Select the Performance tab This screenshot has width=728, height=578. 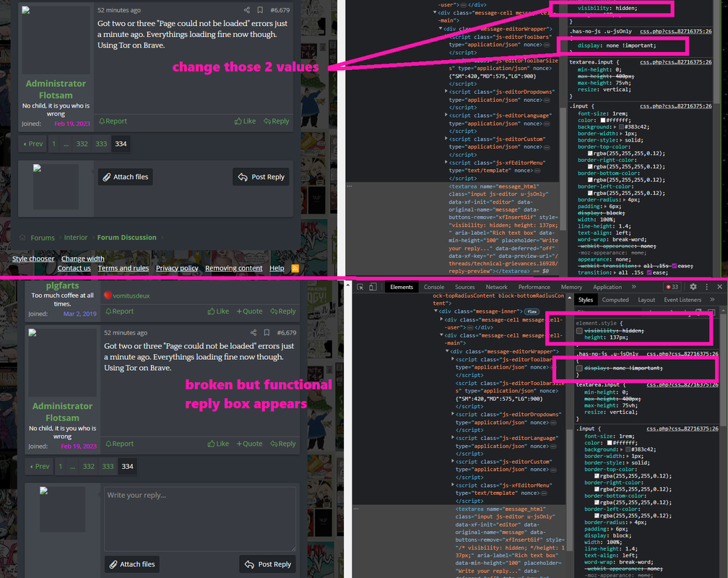tap(534, 287)
